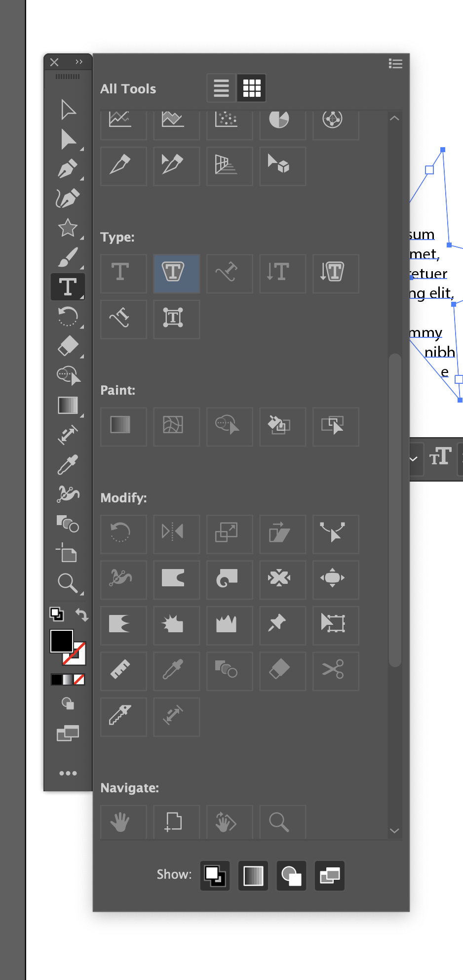Pick the Pen tool in the left toolbar
This screenshot has height=980, width=463.
tap(68, 169)
